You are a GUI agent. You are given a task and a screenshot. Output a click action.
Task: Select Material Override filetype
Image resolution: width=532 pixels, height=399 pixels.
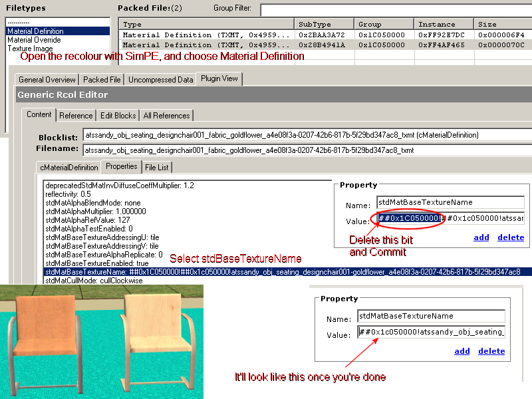[x=34, y=40]
